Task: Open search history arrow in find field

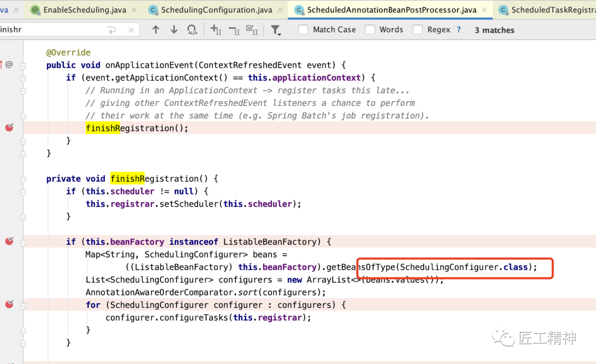Action: (x=111, y=30)
